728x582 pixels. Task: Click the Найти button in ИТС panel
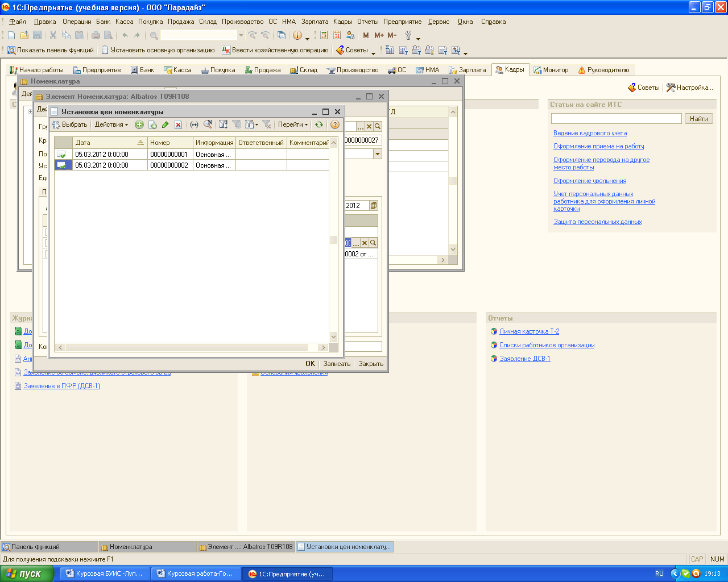(x=699, y=118)
